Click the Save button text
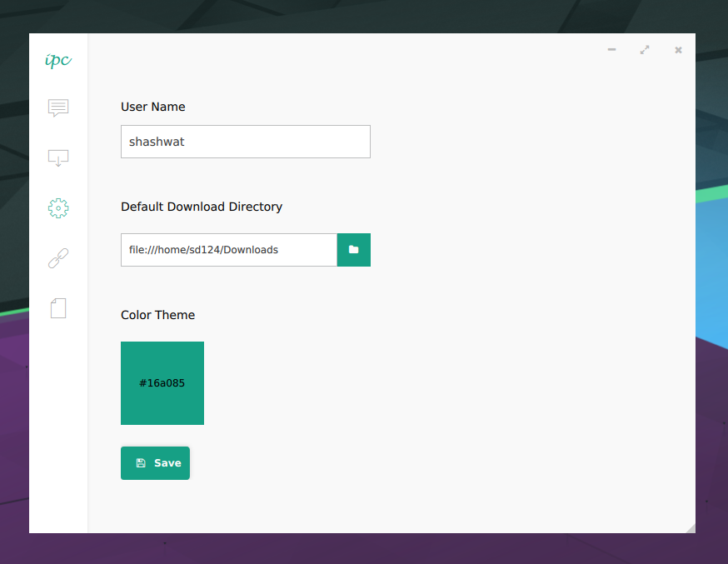728x564 pixels. click(x=167, y=463)
